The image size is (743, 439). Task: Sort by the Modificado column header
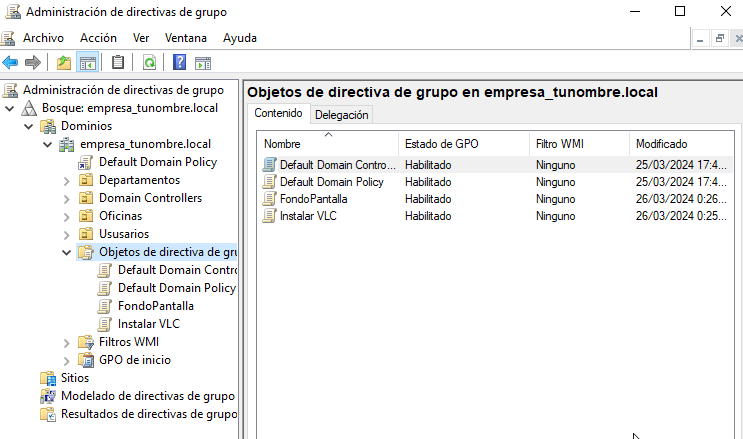[x=682, y=144]
